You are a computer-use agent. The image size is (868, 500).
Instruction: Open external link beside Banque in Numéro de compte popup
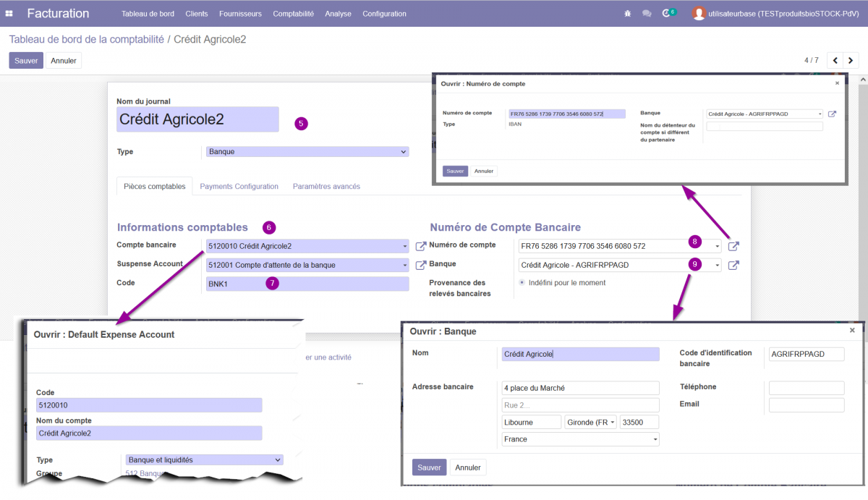[x=832, y=114]
